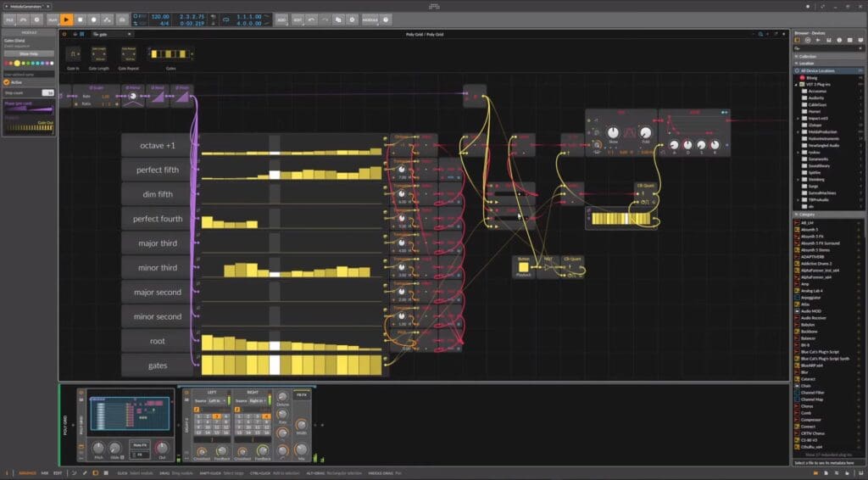Select the MelodyGenerators project tab
The width and height of the screenshot is (868, 480).
click(25, 6)
